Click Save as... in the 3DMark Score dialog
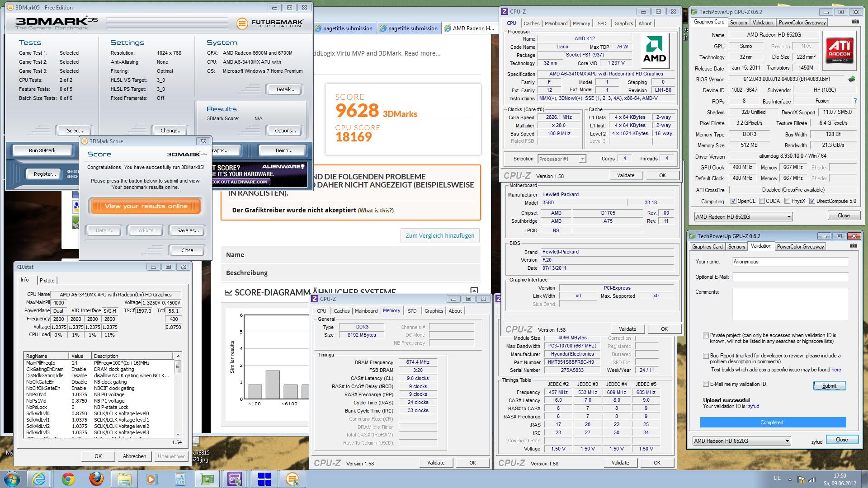The image size is (868, 488). [188, 230]
